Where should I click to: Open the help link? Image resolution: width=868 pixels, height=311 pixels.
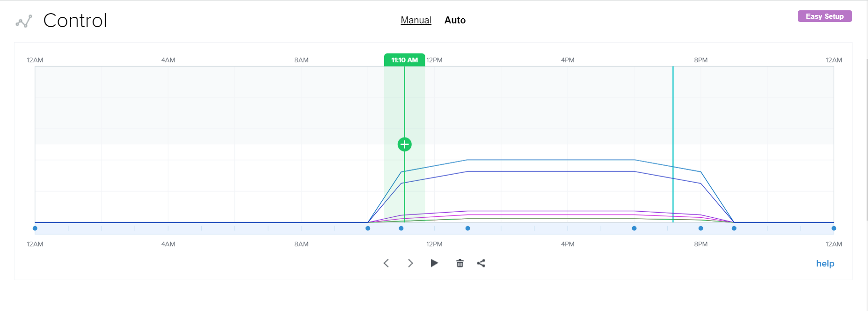coord(825,263)
